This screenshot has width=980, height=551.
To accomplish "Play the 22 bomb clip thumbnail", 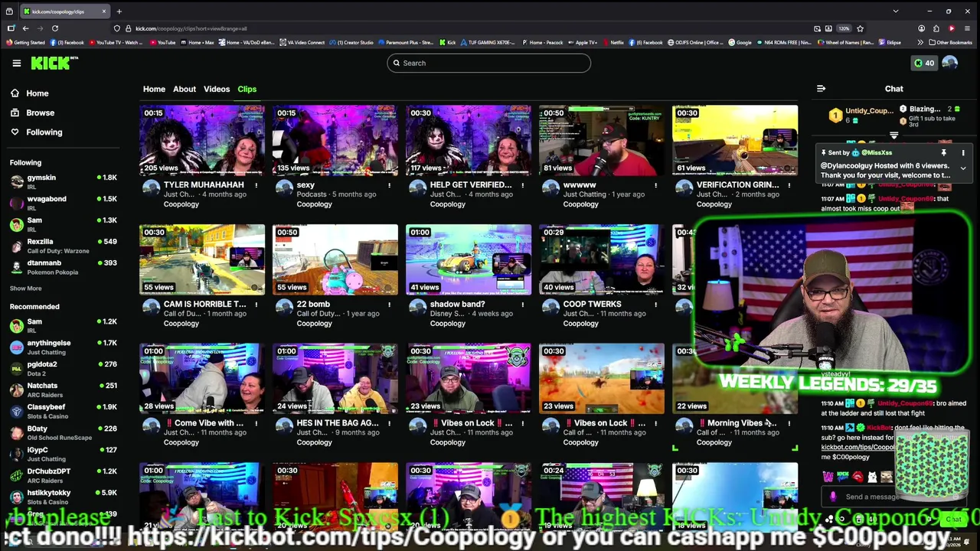I will (x=335, y=259).
